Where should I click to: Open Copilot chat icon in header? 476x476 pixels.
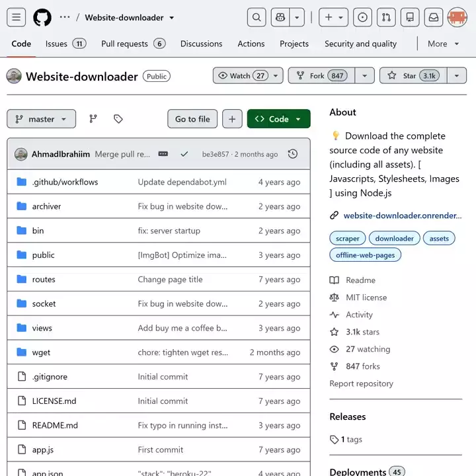280,17
